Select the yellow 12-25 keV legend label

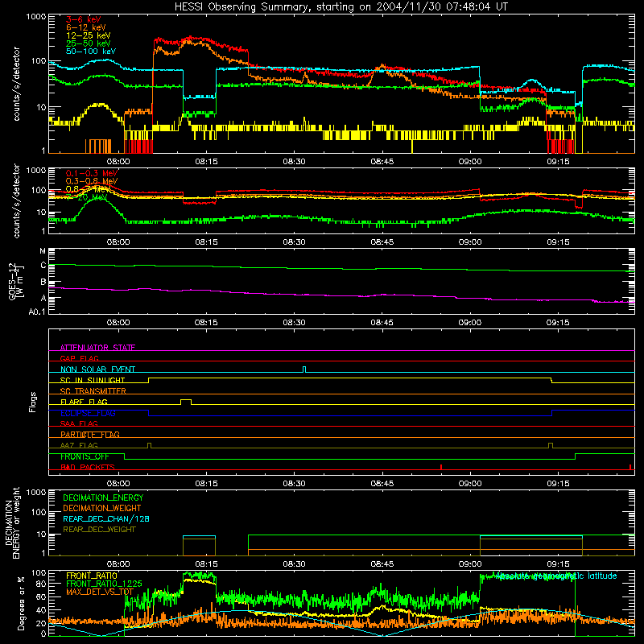click(x=89, y=35)
